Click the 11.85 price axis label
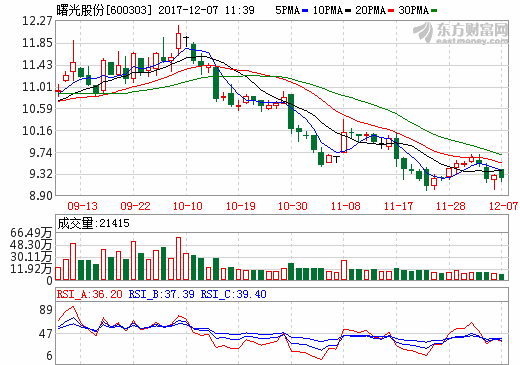 click(x=37, y=43)
